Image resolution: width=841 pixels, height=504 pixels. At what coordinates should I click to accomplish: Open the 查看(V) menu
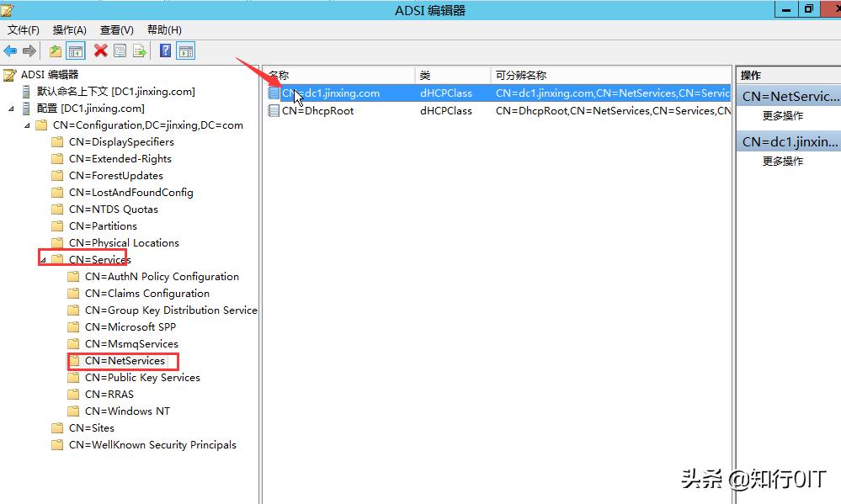click(x=116, y=30)
